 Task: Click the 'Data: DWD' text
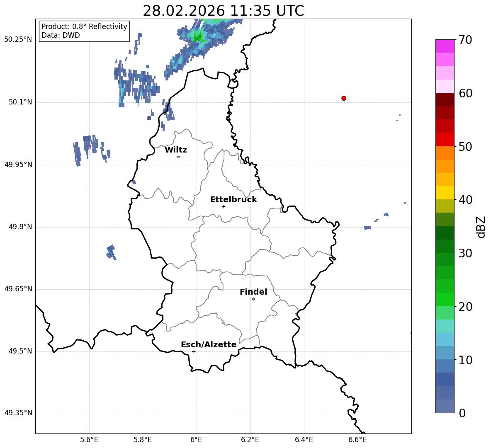[x=61, y=35]
